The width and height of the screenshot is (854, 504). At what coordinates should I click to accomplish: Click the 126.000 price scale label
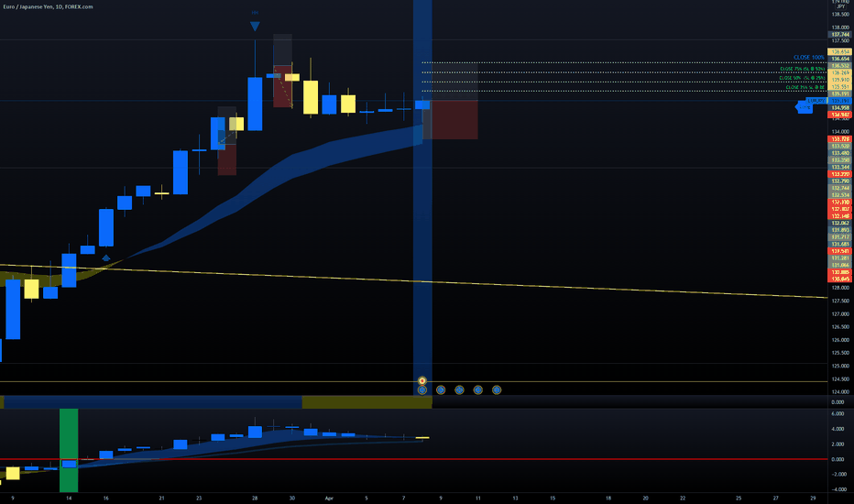[840, 340]
